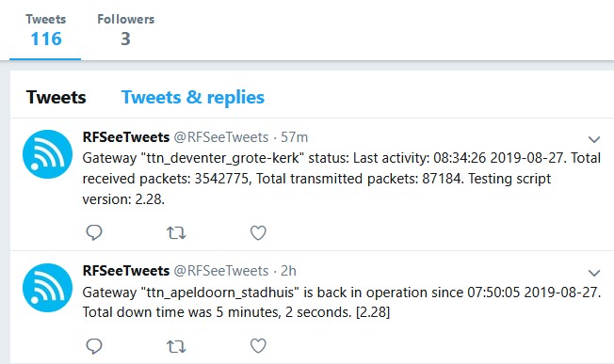614x364 pixels.
Task: Open RFSeeTweets avatar on the 57m tweet
Action: (x=47, y=154)
